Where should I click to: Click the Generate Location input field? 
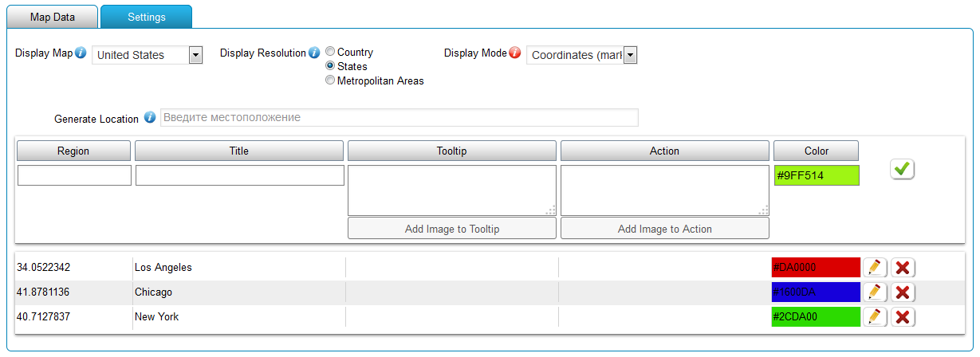click(x=399, y=117)
